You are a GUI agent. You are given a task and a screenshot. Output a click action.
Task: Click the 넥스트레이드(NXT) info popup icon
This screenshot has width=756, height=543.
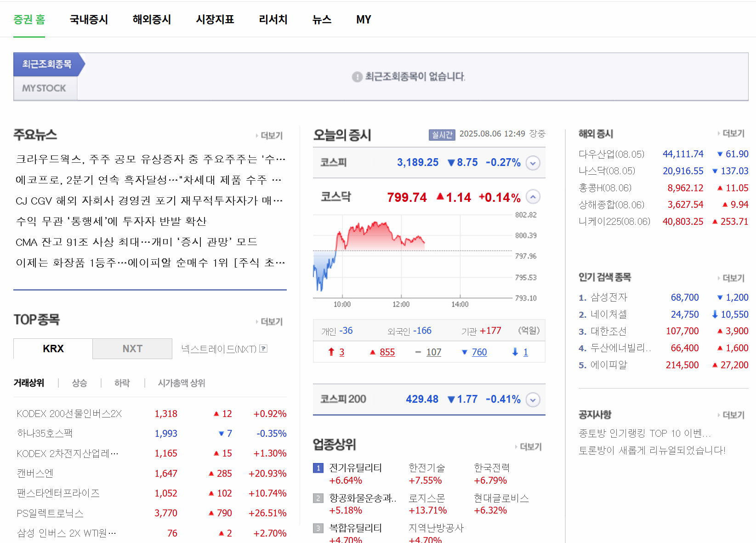[263, 349]
